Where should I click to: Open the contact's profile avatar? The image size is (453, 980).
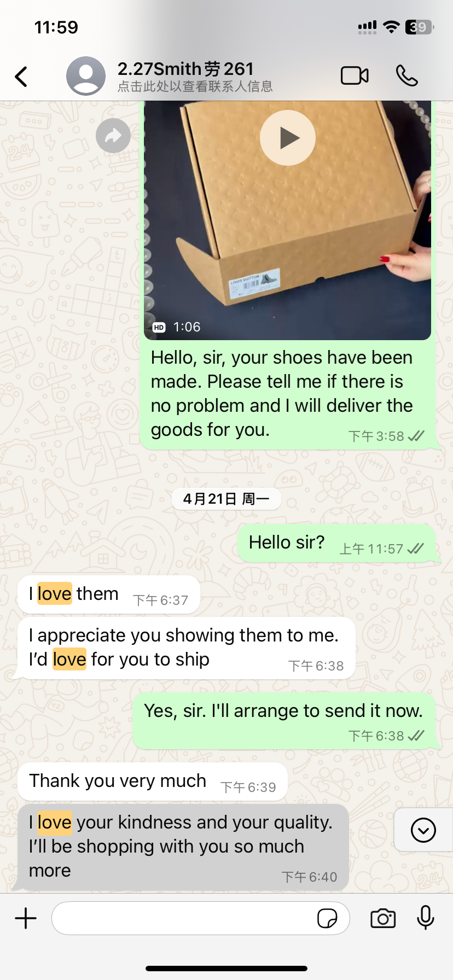86,76
